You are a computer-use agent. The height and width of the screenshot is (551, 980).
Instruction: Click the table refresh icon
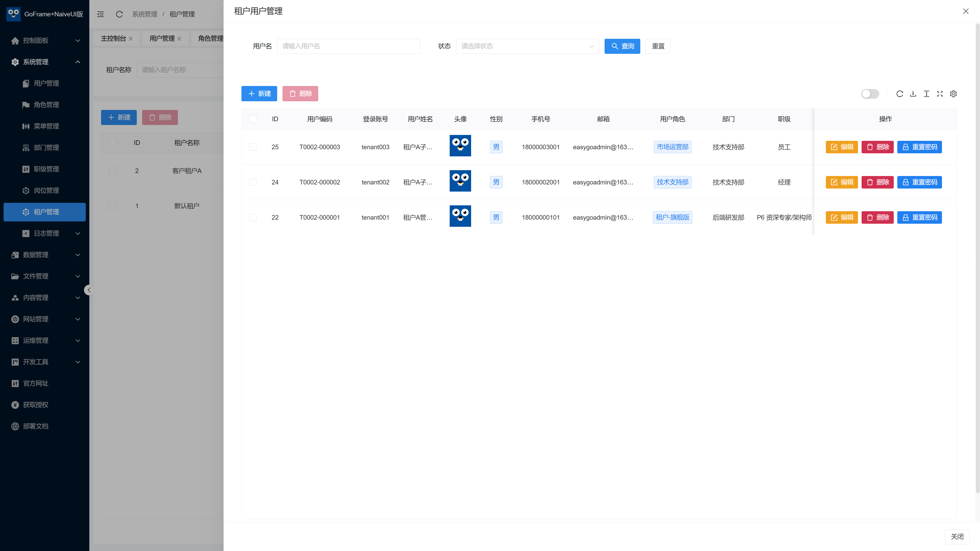pos(899,94)
